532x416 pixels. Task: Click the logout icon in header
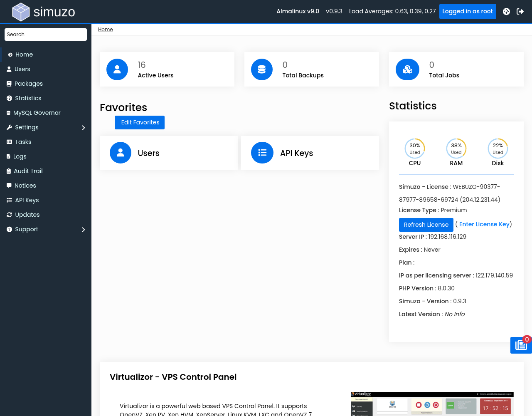[520, 12]
